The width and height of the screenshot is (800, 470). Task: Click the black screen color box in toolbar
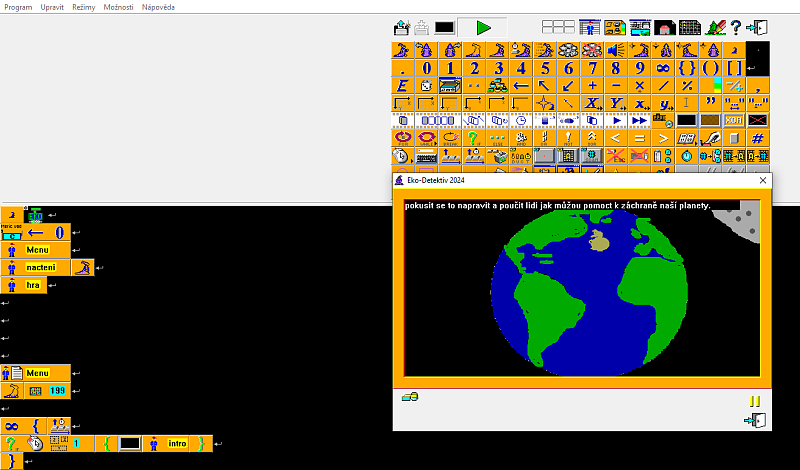coord(444,28)
